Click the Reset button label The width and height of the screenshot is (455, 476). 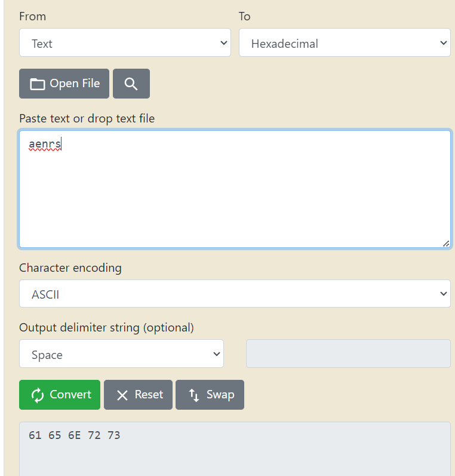[149, 395]
